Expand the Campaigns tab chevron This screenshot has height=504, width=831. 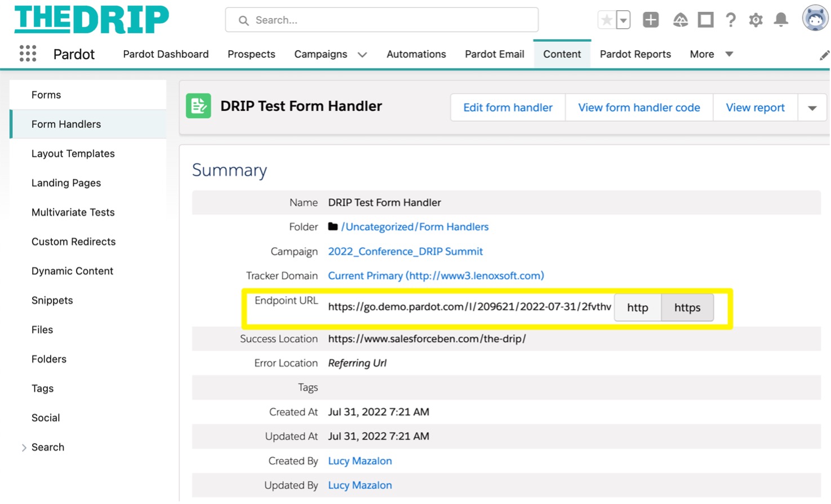coord(362,55)
